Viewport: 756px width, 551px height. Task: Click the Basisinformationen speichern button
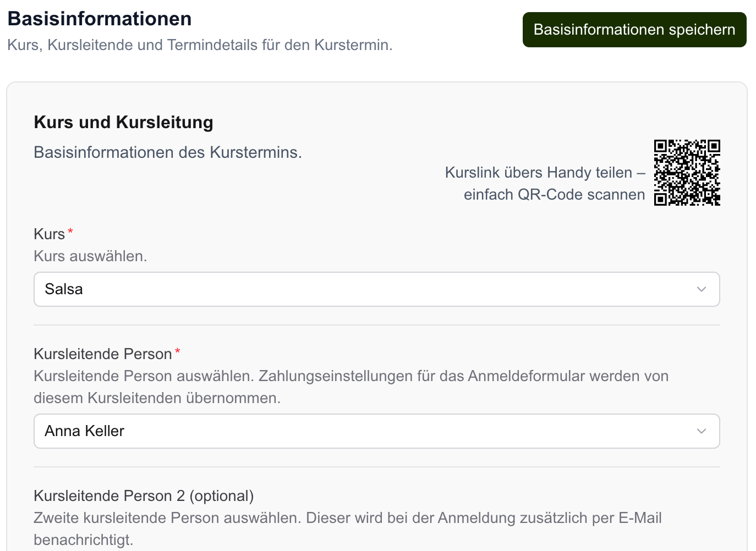point(634,30)
